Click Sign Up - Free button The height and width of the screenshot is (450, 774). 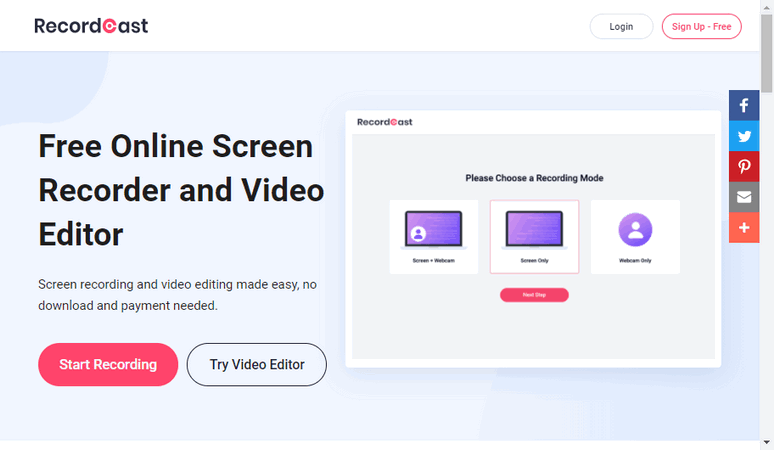pyautogui.click(x=701, y=27)
